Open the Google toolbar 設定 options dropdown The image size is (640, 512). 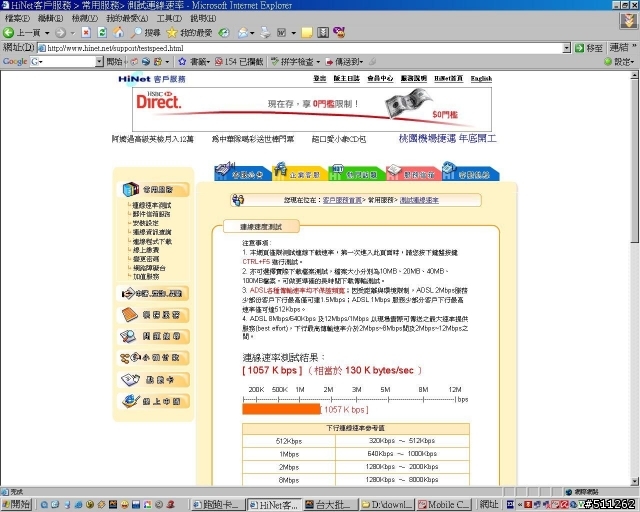(x=632, y=62)
